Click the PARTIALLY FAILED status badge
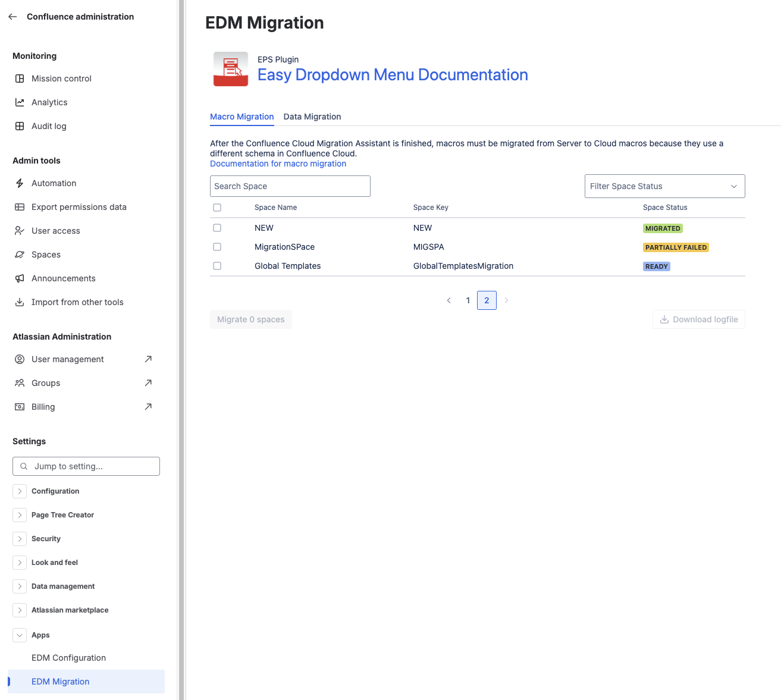This screenshot has width=781, height=700. coord(676,247)
